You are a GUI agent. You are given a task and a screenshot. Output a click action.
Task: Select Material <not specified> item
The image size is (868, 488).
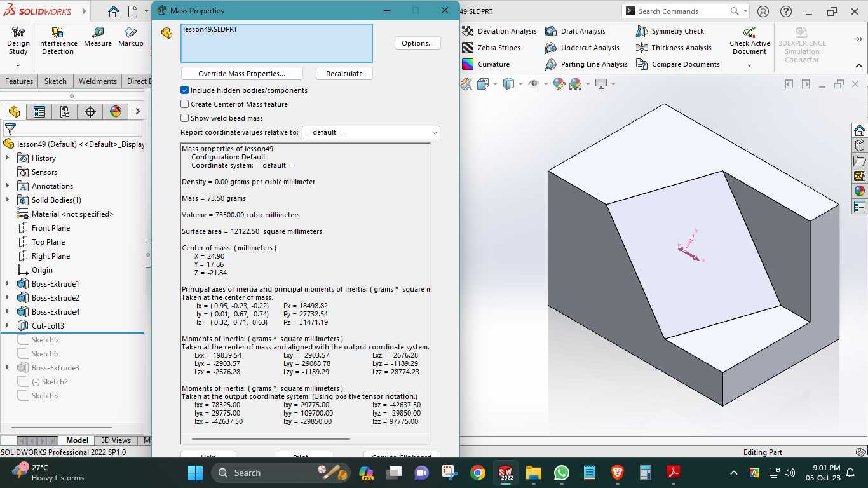tap(65, 214)
